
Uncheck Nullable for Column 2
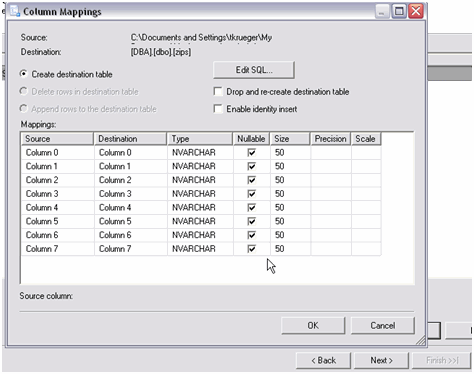tap(252, 180)
